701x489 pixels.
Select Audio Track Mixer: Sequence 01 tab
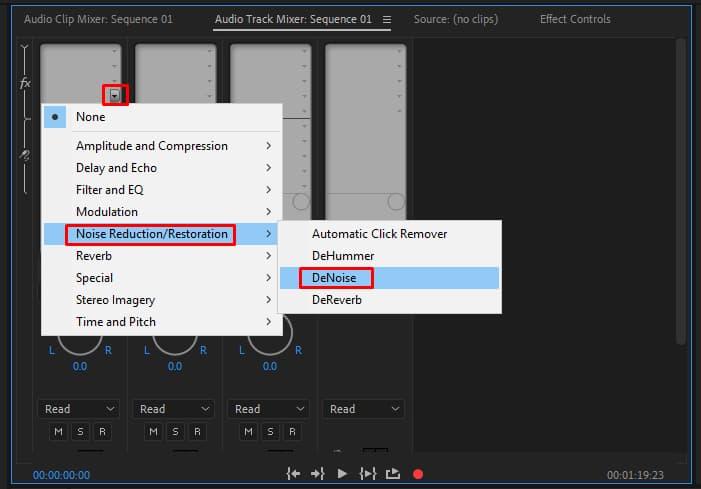pos(293,19)
